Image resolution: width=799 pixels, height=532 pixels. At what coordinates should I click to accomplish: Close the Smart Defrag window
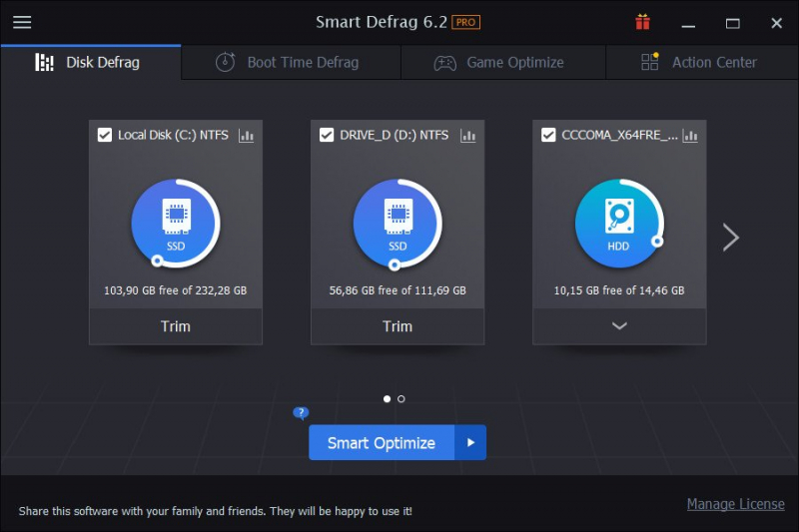tap(777, 23)
